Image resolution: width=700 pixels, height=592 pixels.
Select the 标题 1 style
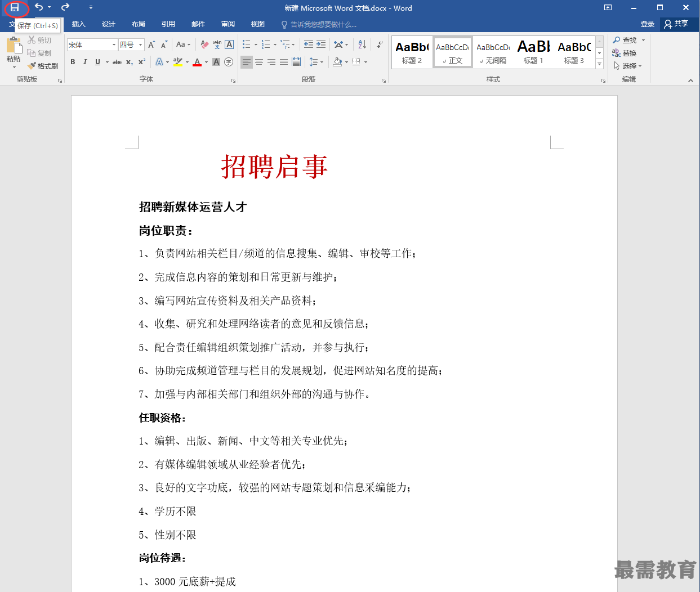coord(533,52)
